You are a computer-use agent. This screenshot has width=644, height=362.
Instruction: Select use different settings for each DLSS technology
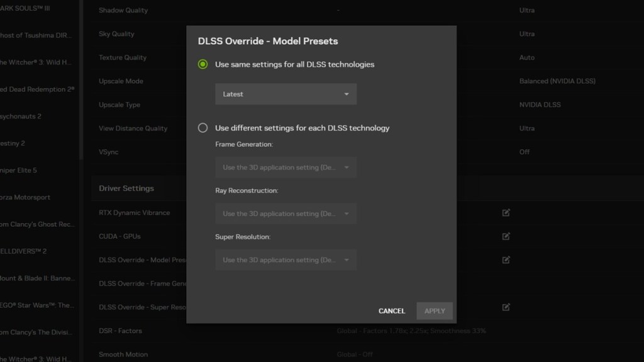point(203,127)
